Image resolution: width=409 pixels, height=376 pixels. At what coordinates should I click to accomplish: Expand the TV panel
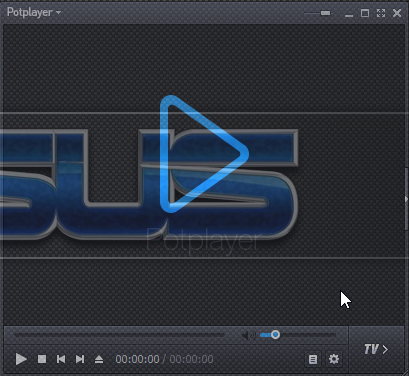(x=376, y=349)
